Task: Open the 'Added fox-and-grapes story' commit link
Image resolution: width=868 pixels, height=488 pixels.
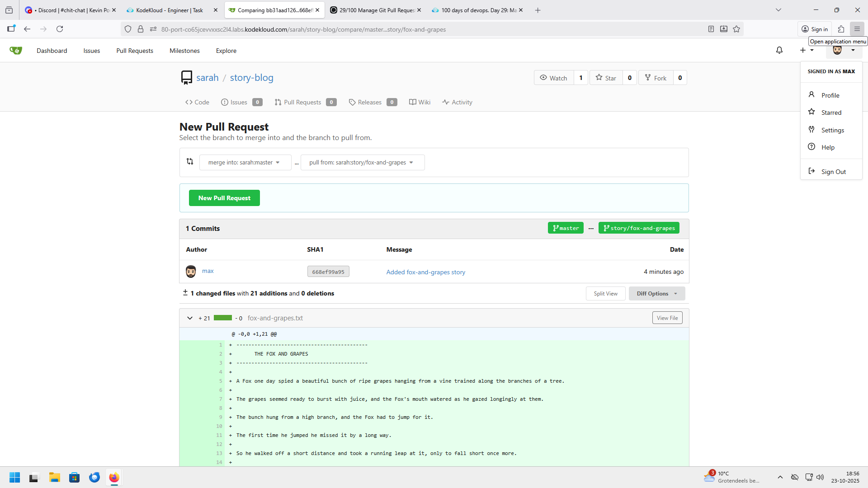Action: pos(425,272)
